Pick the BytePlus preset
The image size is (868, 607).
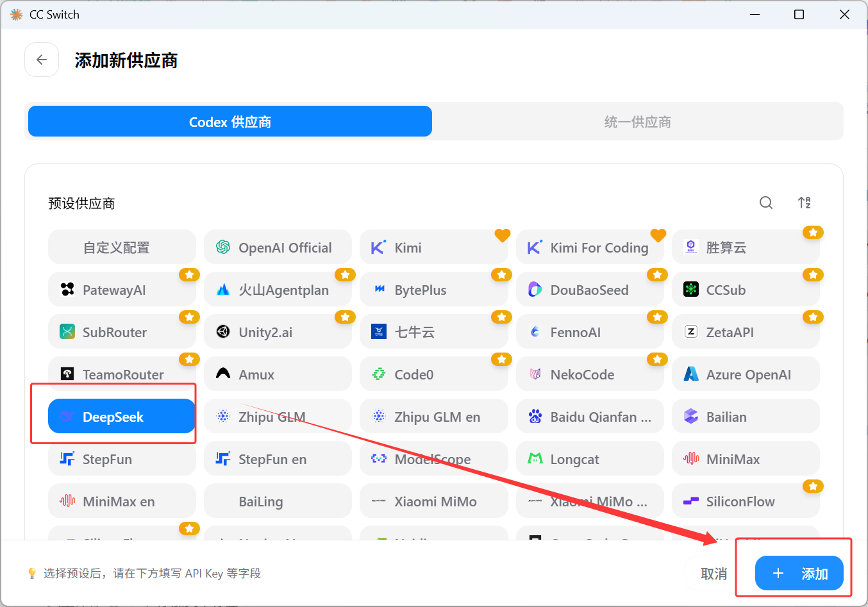(434, 290)
